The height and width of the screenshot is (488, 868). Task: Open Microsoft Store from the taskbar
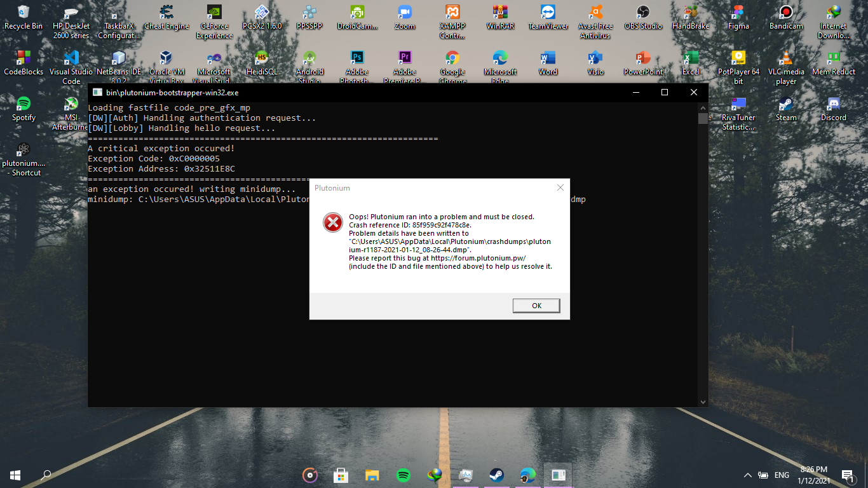click(x=341, y=475)
